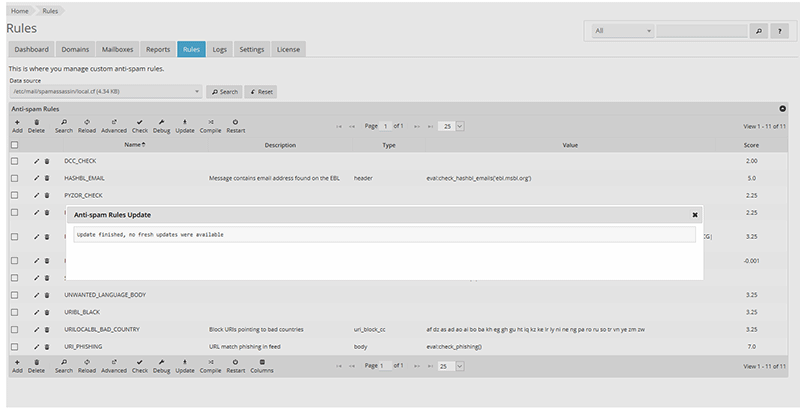800x409 pixels.
Task: Sort by the Name column header
Action: (135, 145)
